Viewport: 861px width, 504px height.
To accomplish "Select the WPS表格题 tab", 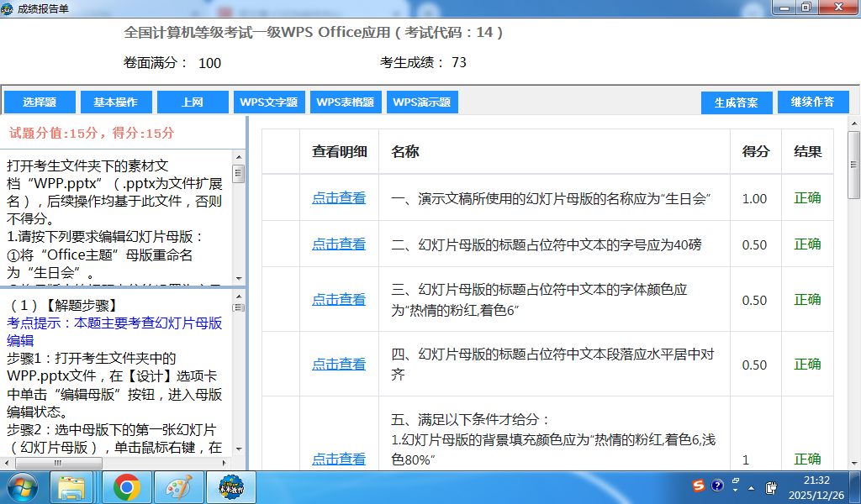I will 346,102.
